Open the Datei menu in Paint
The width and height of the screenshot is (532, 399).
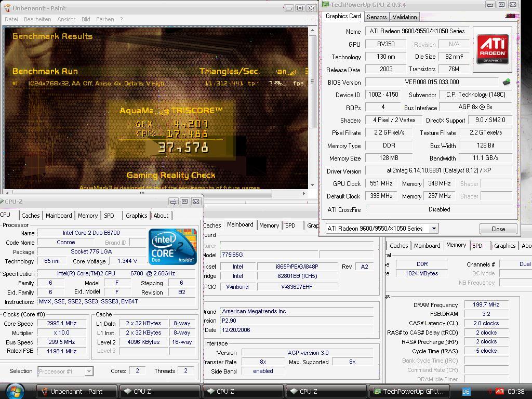point(11,19)
